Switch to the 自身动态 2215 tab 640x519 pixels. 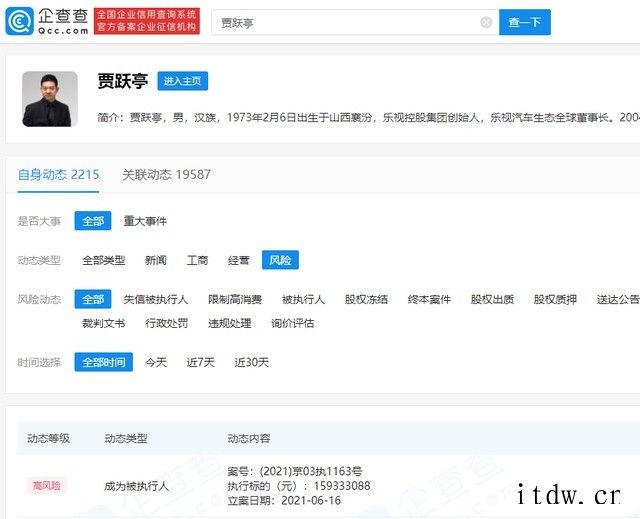click(58, 175)
